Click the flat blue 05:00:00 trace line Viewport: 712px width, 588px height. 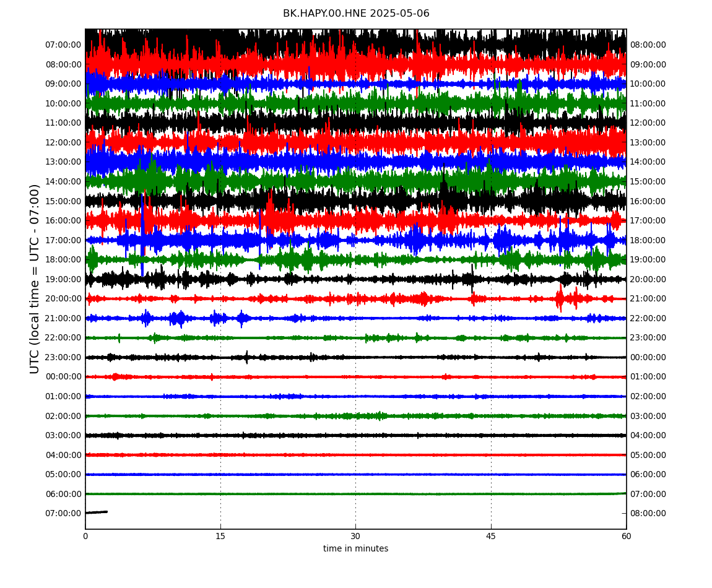[355, 475]
